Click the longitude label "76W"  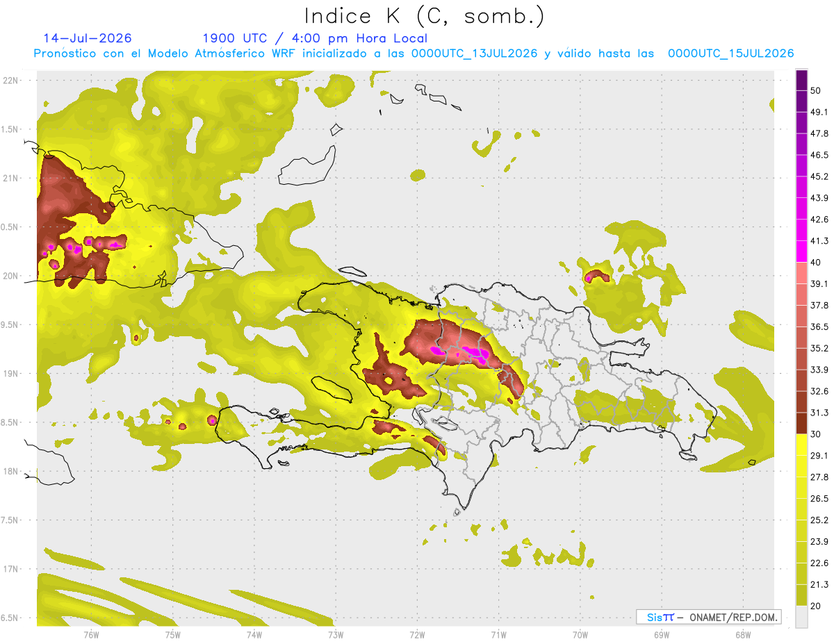coord(91,634)
